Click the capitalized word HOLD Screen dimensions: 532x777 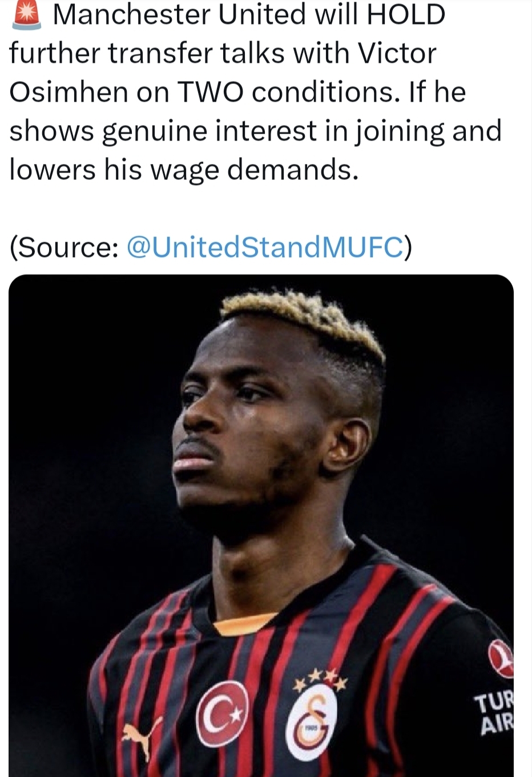click(x=406, y=15)
